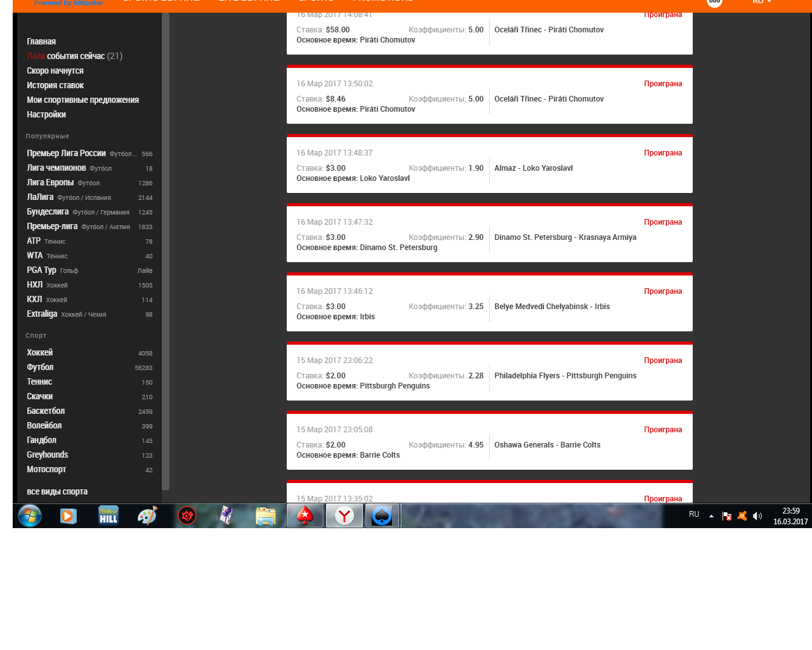This screenshot has width=812, height=650.
Task: Click Oshawa Generals - Barrie Colts match
Action: tap(547, 445)
